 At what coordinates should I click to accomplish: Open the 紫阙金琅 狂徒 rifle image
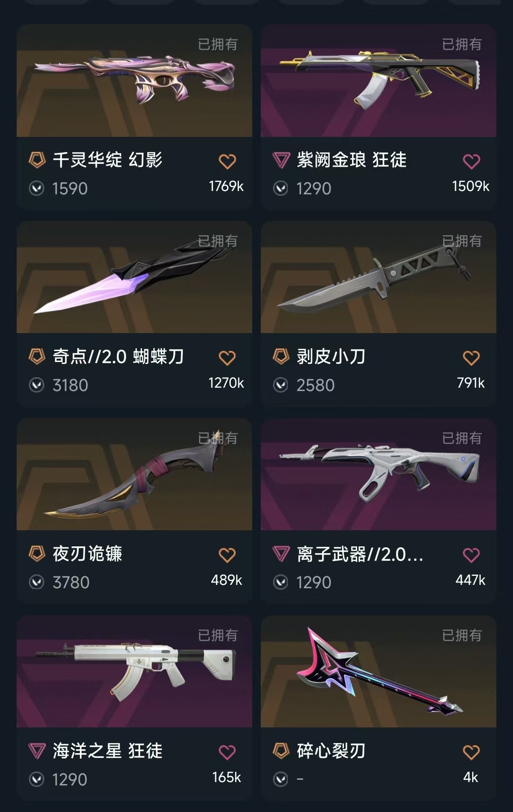tap(379, 81)
